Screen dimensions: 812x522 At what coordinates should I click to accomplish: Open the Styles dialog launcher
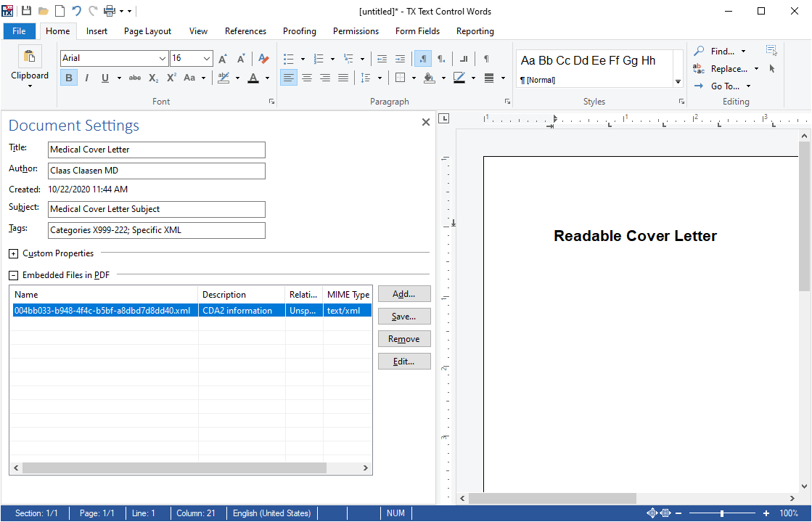681,102
